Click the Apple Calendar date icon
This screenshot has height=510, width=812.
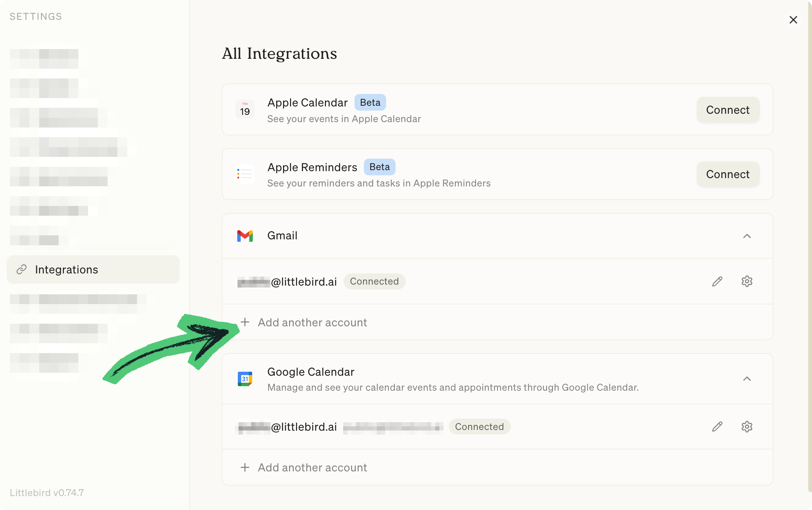[245, 110]
